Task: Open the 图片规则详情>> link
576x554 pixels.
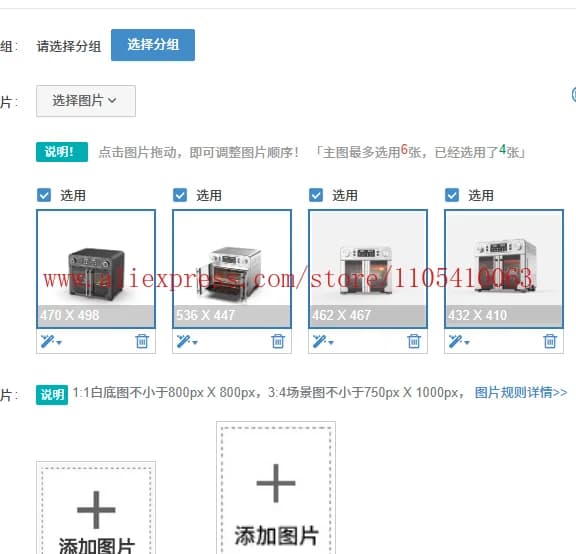Action: click(x=521, y=392)
